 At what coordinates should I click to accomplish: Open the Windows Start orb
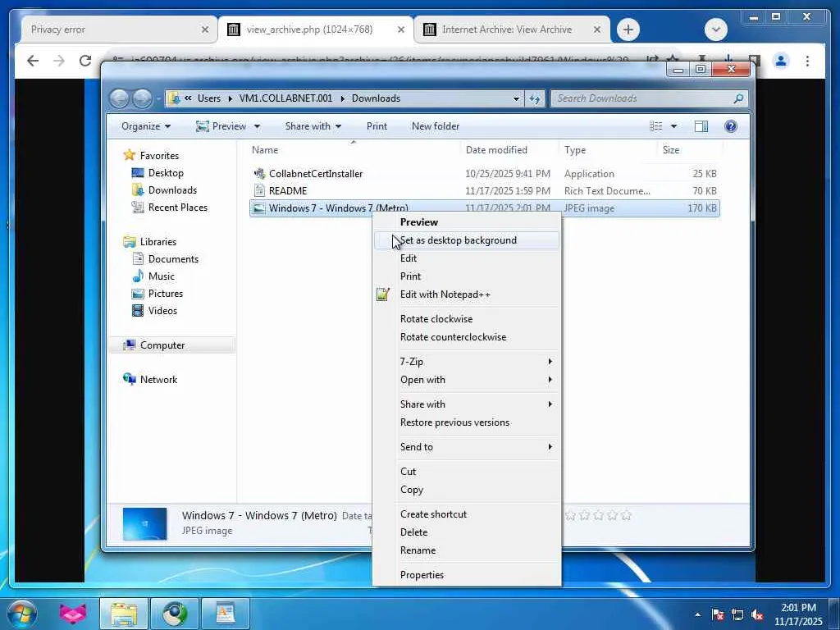[22, 614]
